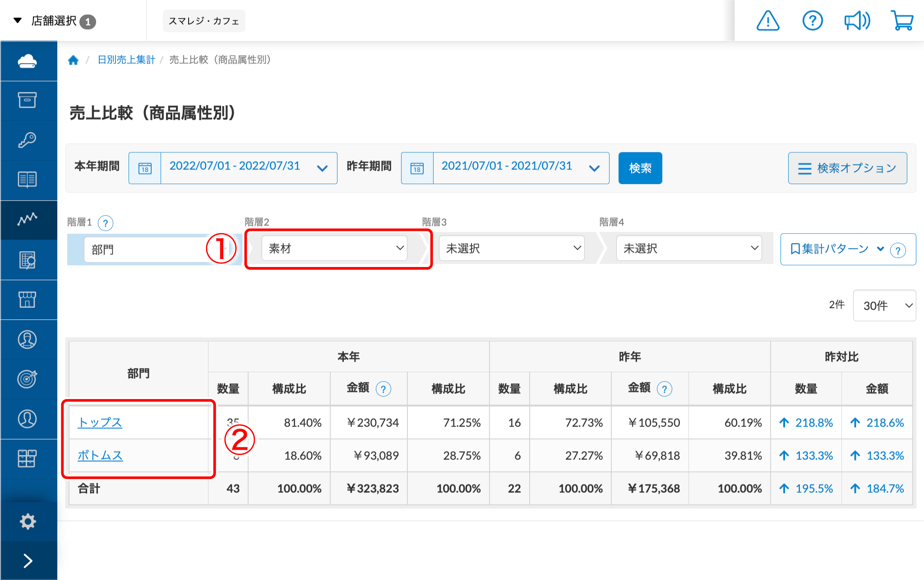The image size is (924, 580).
Task: Open the help question mark in header
Action: tap(812, 21)
